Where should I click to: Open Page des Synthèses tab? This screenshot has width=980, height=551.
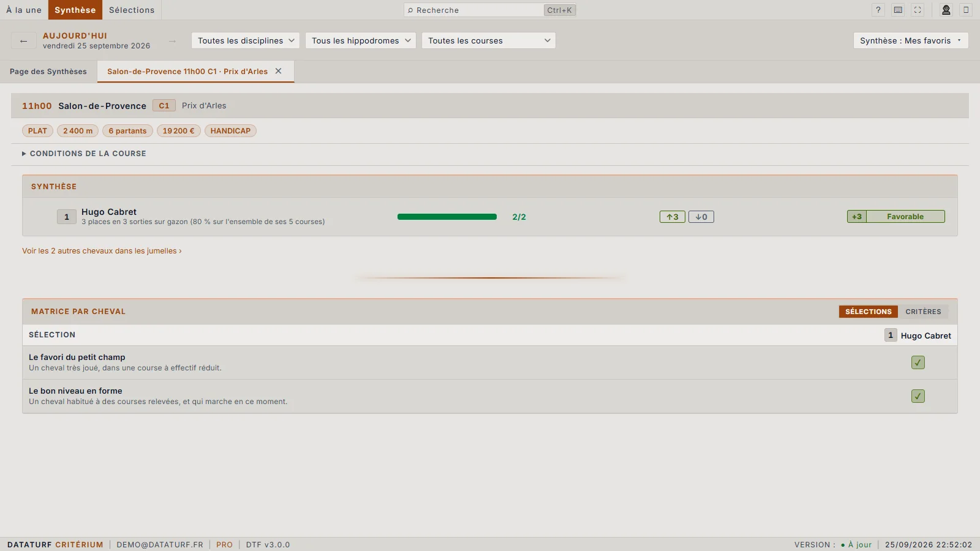click(x=48, y=72)
